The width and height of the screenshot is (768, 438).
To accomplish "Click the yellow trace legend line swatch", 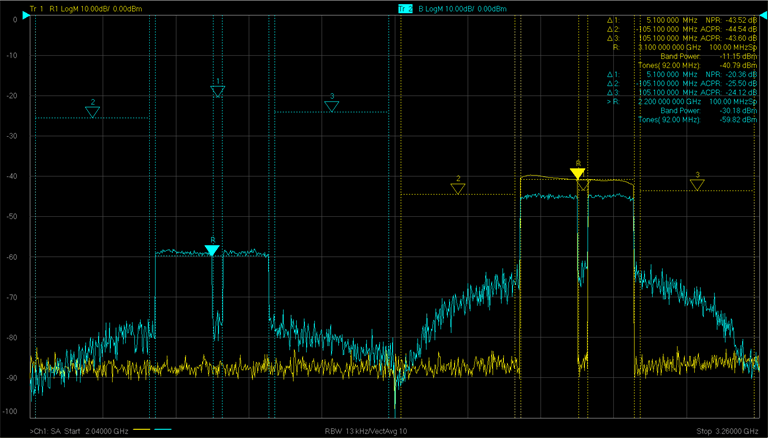I will click(x=143, y=429).
